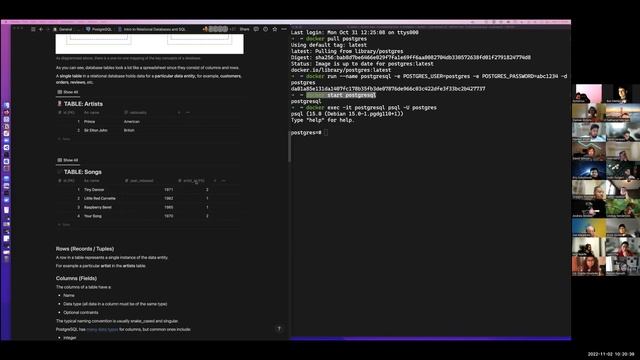
Task: Select the American nationality cell
Action: [132, 122]
